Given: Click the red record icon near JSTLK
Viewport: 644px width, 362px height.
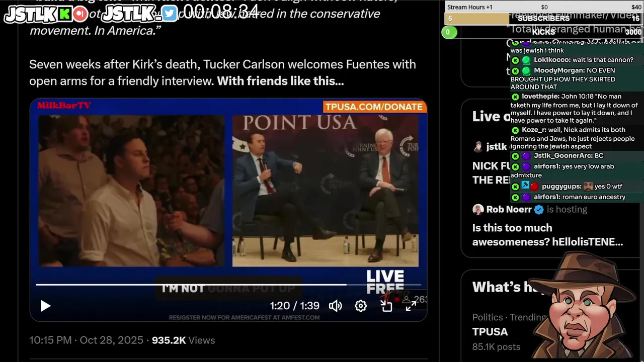Looking at the screenshot, I should coord(80,14).
